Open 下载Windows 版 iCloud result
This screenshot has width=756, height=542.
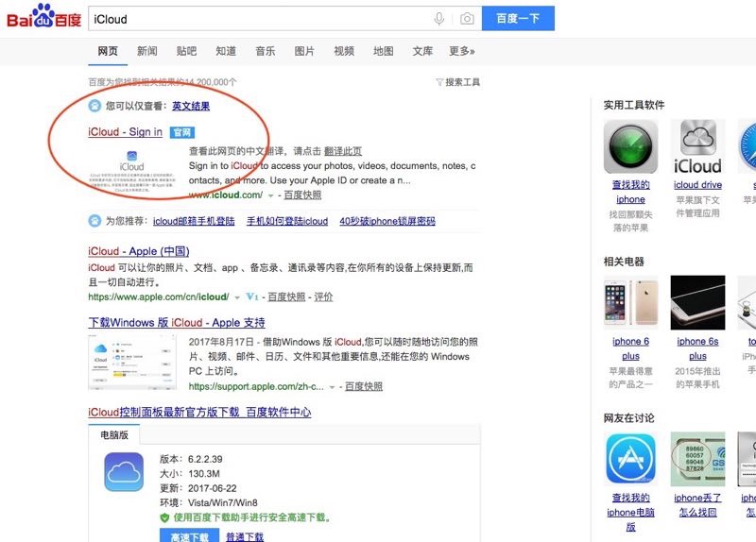pyautogui.click(x=177, y=323)
